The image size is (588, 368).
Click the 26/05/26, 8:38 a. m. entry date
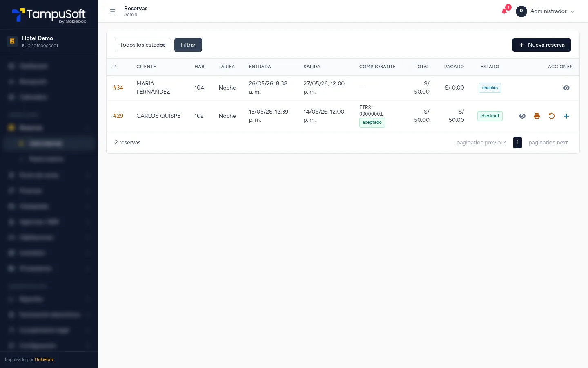coord(268,88)
